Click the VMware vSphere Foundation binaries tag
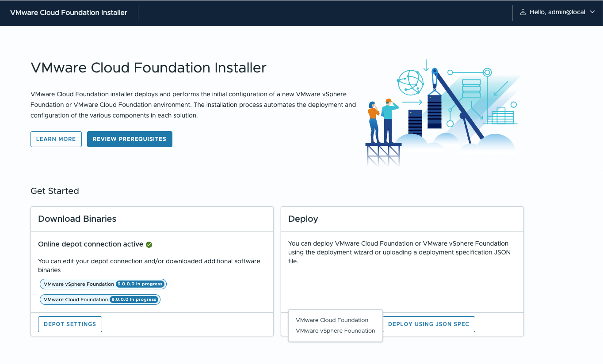Viewport: 603px width, 364px height. click(x=79, y=284)
